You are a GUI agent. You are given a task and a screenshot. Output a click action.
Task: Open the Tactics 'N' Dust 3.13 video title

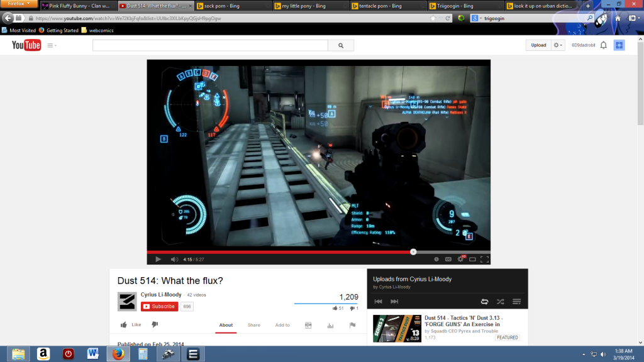pos(464,321)
